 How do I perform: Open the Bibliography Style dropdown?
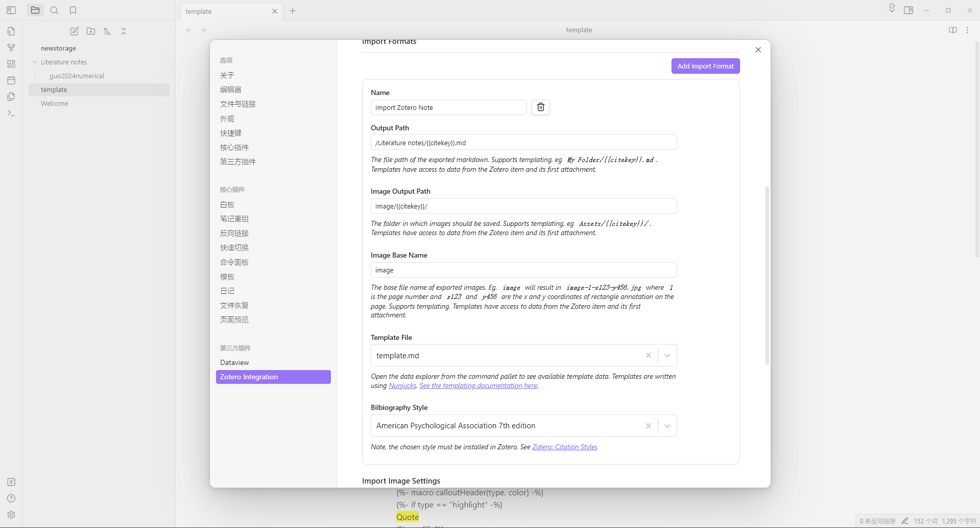pyautogui.click(x=667, y=426)
